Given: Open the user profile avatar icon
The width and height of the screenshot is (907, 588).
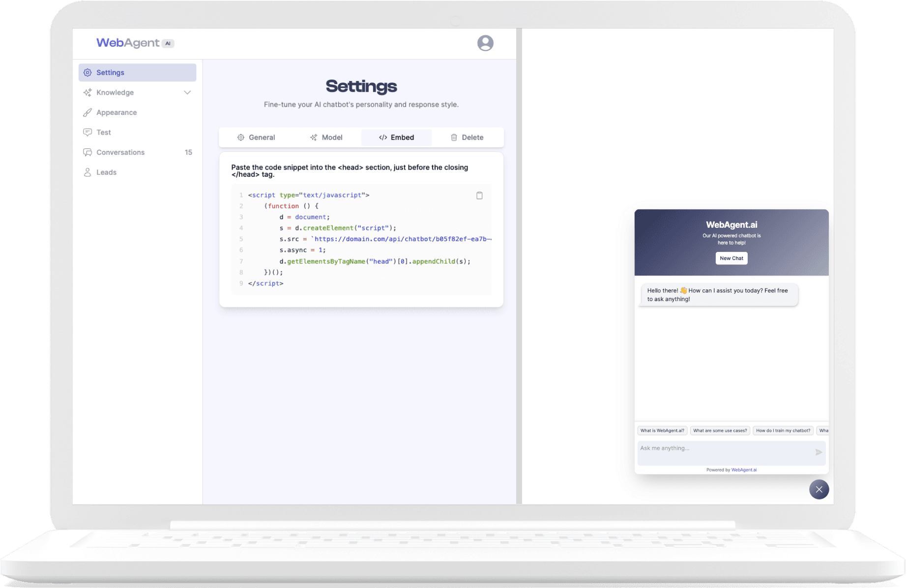Looking at the screenshot, I should coord(486,43).
